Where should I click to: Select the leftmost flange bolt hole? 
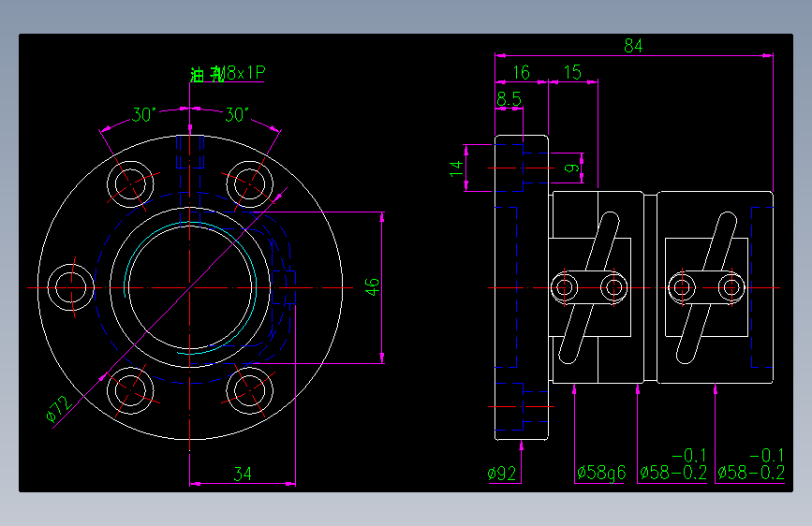pyautogui.click(x=71, y=287)
